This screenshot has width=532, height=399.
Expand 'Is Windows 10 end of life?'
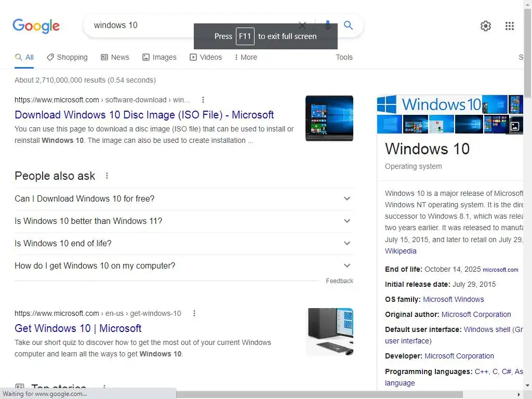184,244
